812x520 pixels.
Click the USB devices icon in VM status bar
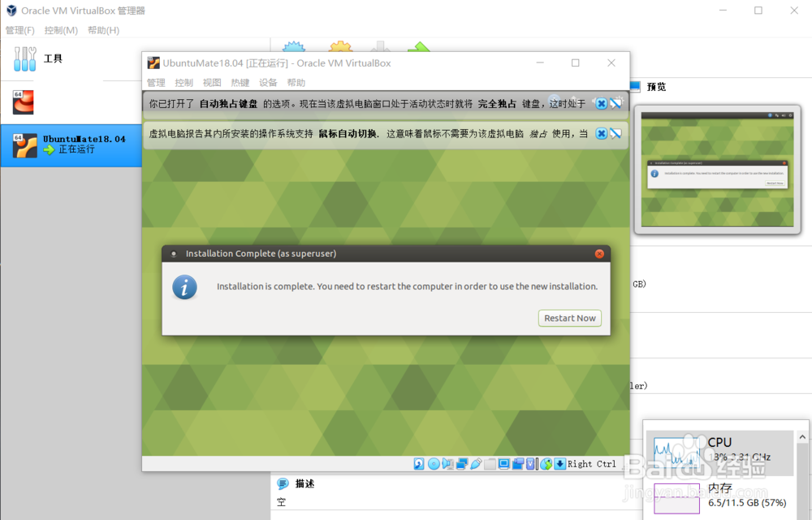pyautogui.click(x=476, y=464)
